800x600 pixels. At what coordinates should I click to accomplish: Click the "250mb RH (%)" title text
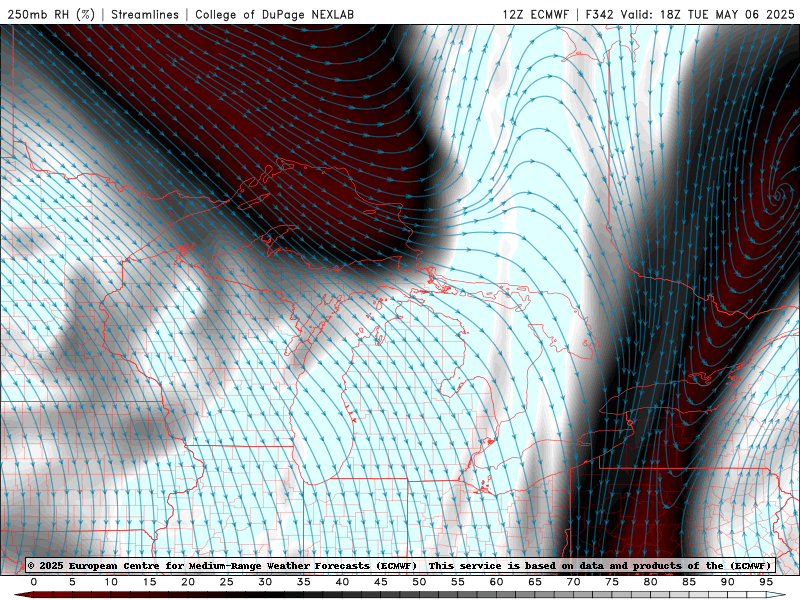(x=51, y=14)
